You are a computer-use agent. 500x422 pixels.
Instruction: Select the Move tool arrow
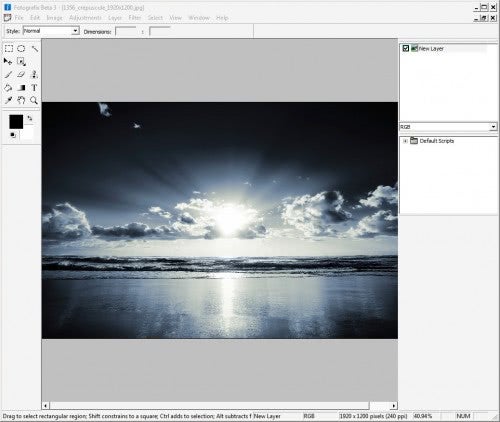point(8,61)
